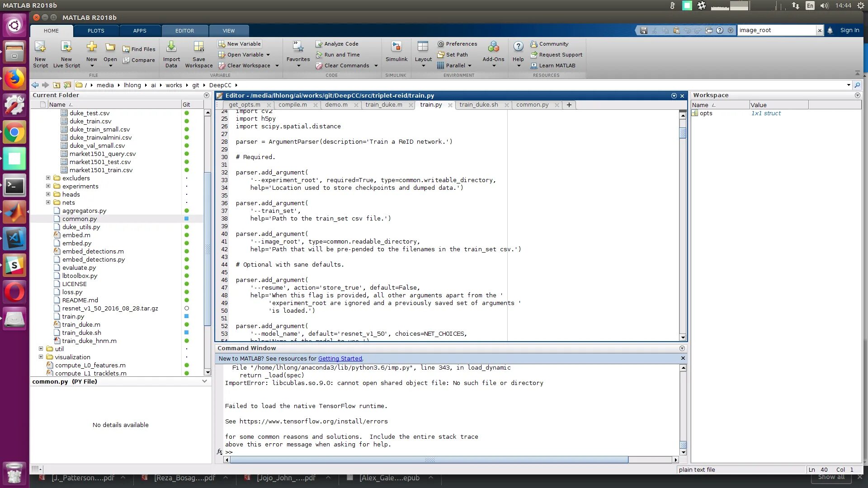The image size is (868, 488).
Task: Click the command window horizontal scrollbar
Action: [x=429, y=460]
